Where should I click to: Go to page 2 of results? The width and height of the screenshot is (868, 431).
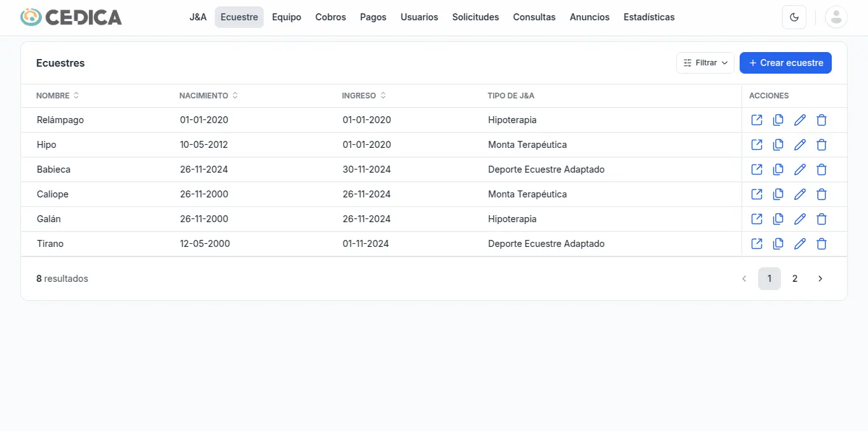(794, 279)
